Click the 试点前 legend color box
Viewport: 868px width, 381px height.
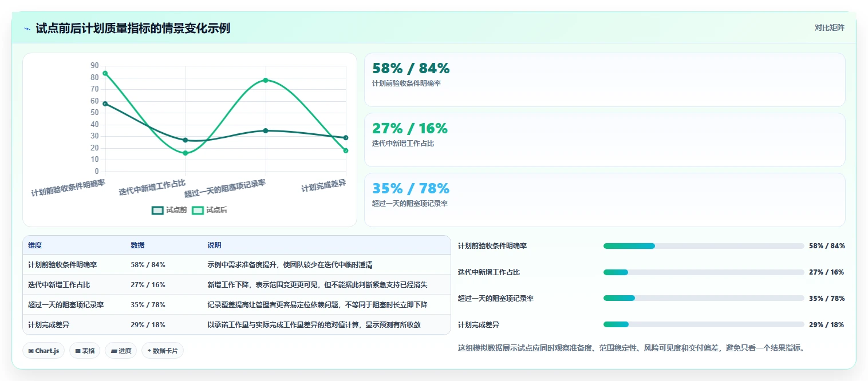(157, 210)
